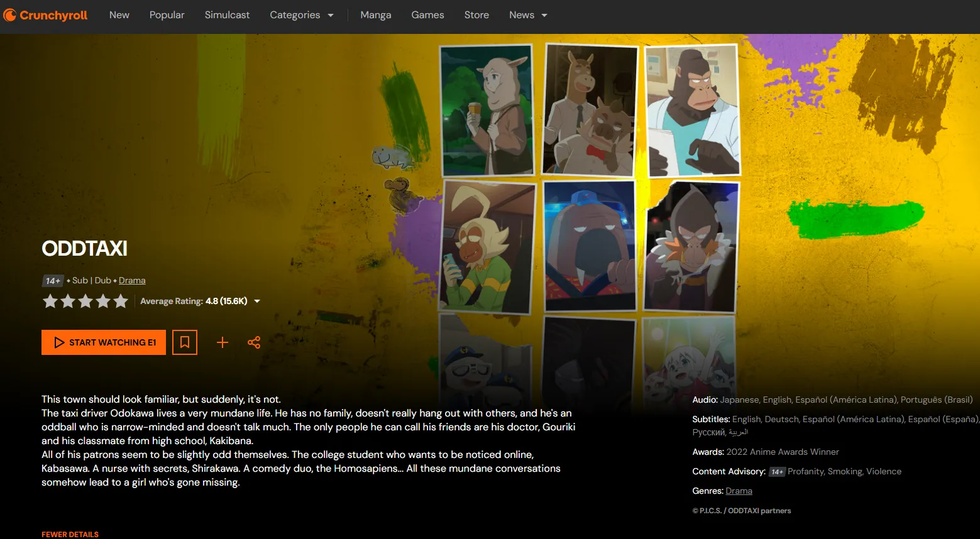
Task: Navigate to Popular anime
Action: tap(167, 15)
